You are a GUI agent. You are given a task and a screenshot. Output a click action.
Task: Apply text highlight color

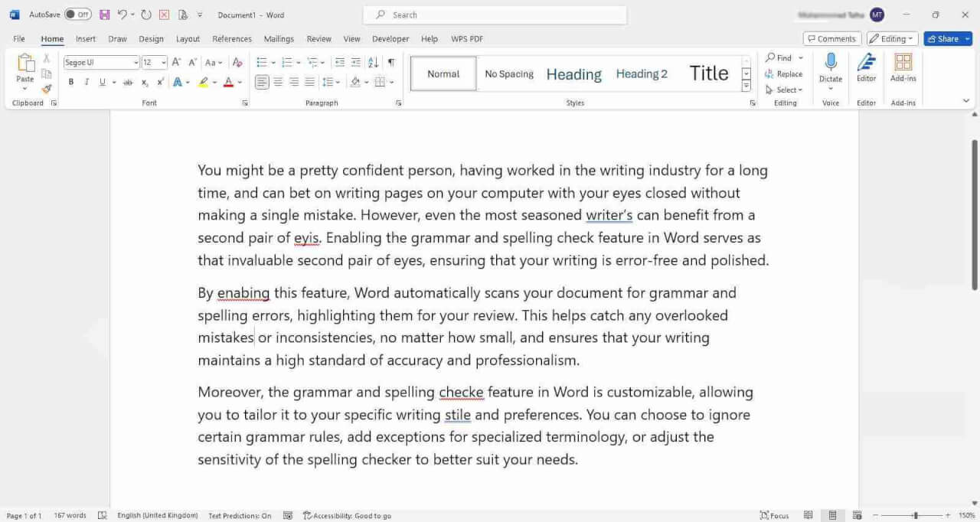pyautogui.click(x=204, y=82)
